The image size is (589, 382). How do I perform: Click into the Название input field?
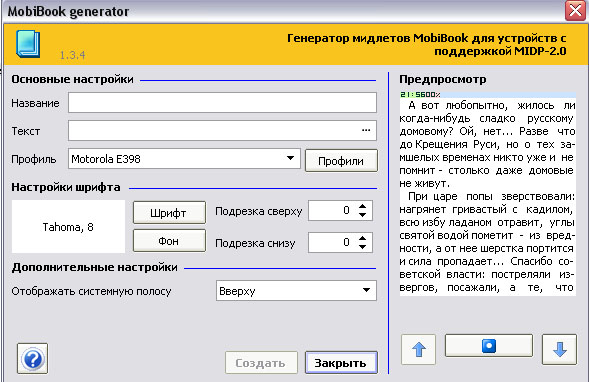pos(222,103)
